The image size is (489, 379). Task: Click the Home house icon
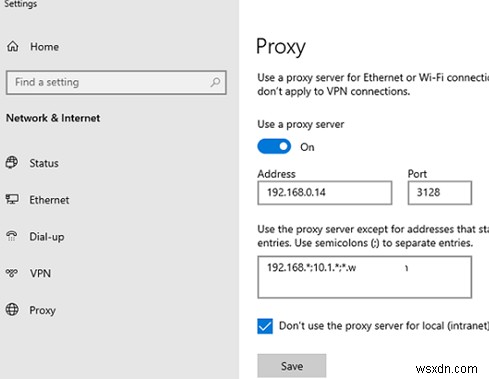point(13,46)
